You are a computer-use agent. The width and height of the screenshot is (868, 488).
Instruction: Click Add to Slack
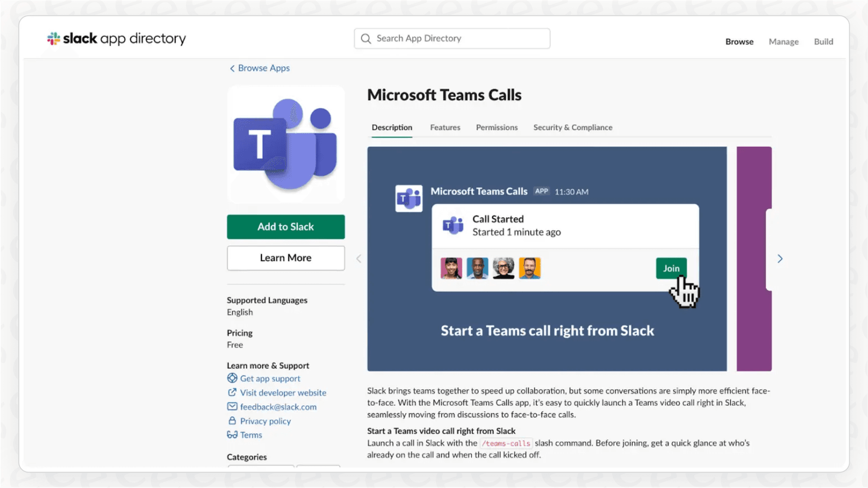[x=286, y=227]
